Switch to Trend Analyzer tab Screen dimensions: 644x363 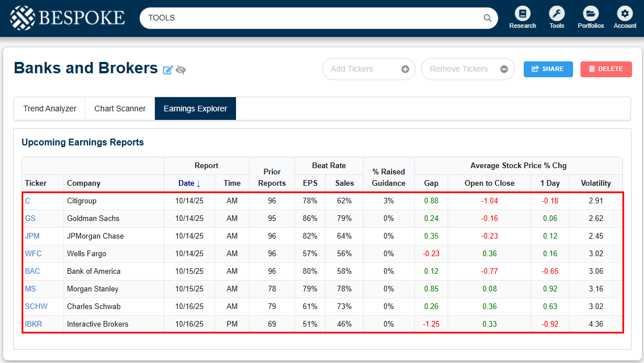[50, 109]
